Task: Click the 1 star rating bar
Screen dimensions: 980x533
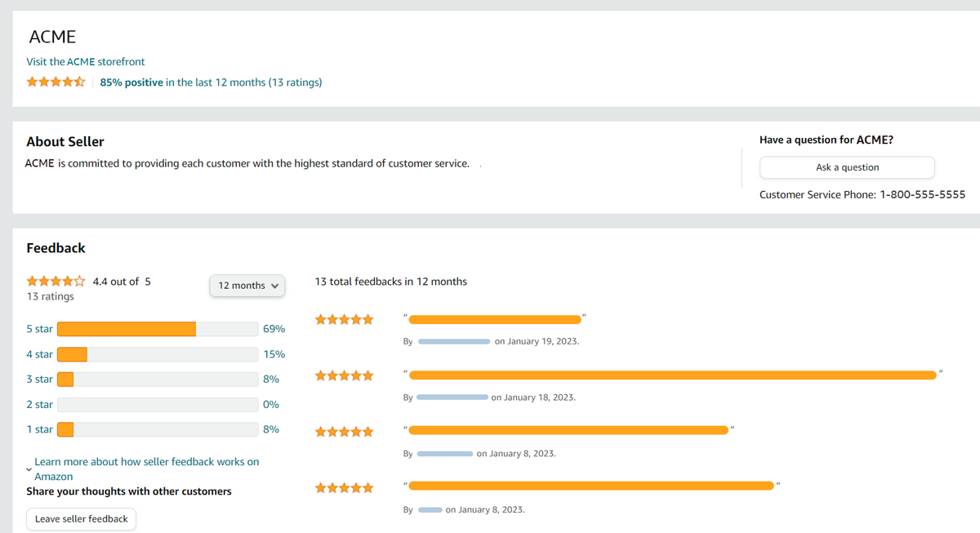Action: coord(157,429)
